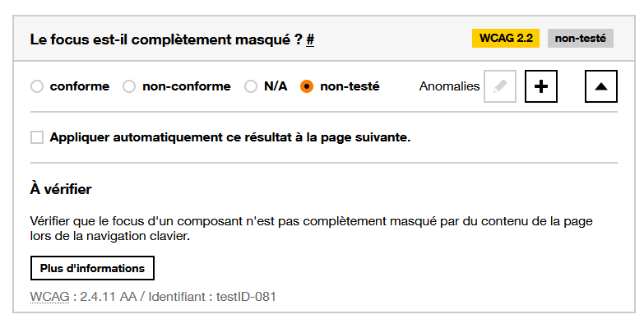Viewport: 644px width, 333px height.
Task: Click the grey non-testé status badge
Action: (x=581, y=39)
